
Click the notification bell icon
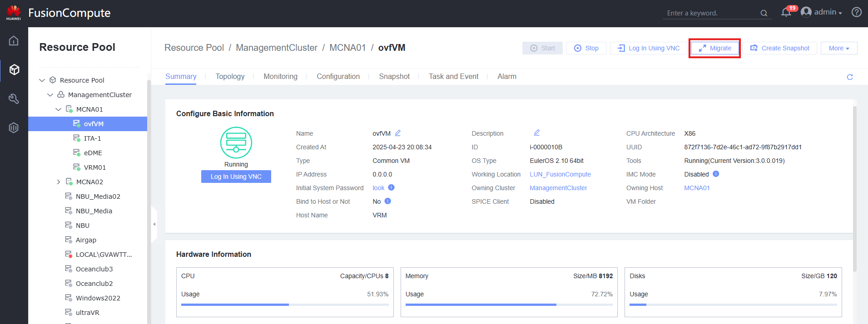(786, 13)
